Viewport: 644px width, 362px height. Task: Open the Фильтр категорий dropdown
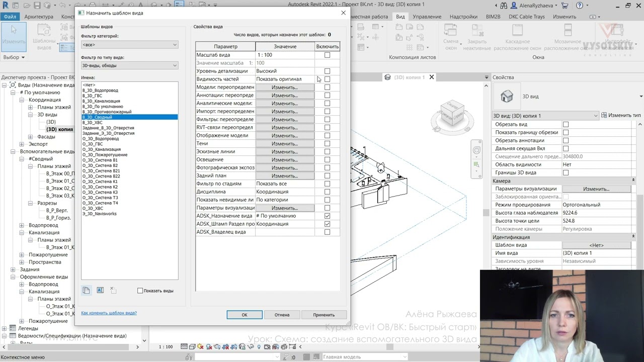pyautogui.click(x=129, y=45)
